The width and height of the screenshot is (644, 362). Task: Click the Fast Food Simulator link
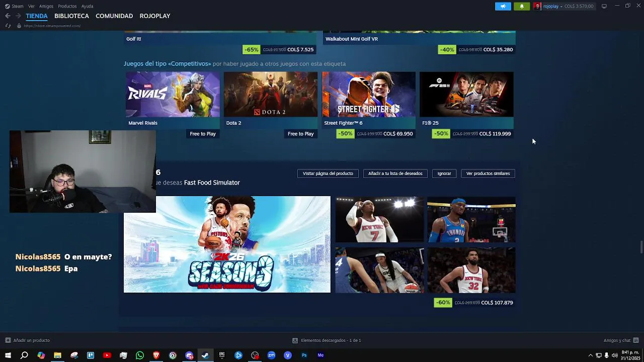pyautogui.click(x=212, y=183)
